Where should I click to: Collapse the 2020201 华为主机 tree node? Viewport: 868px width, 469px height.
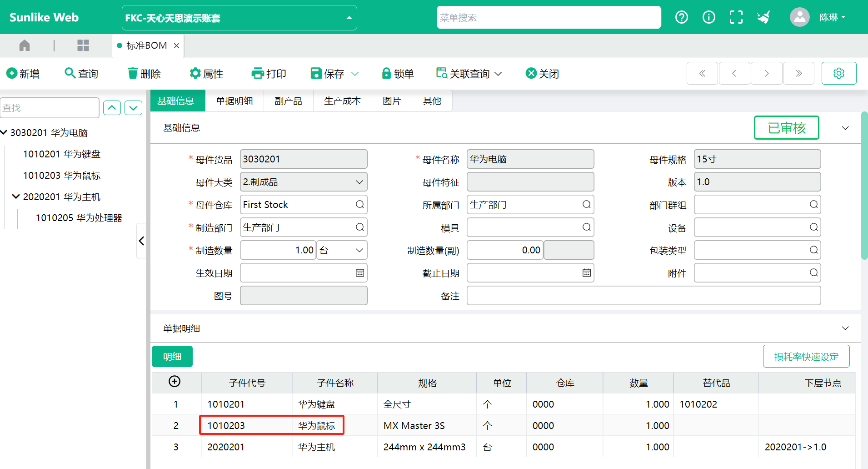click(x=16, y=197)
